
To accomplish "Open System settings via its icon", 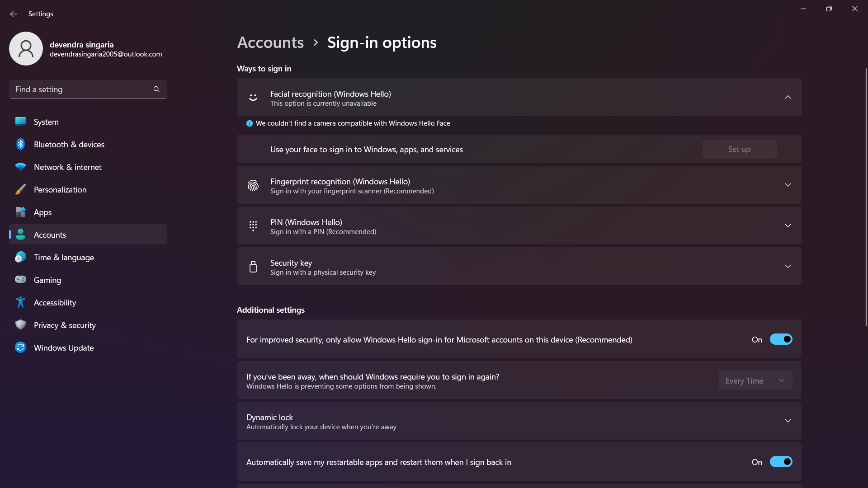I will [21, 122].
